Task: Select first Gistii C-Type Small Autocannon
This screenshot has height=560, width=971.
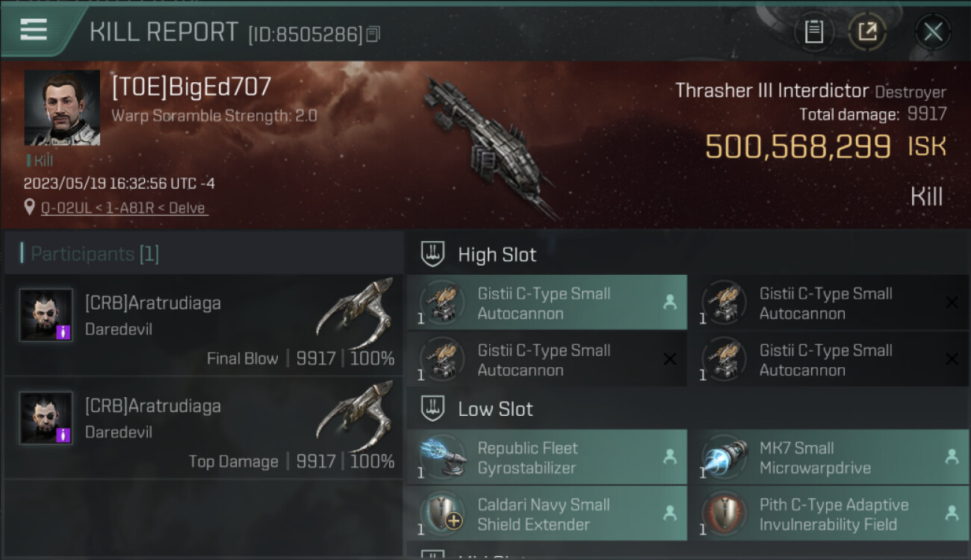Action: (x=547, y=302)
